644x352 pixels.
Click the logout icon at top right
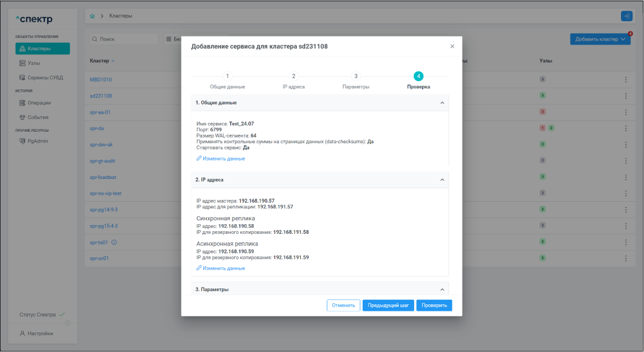click(x=626, y=16)
